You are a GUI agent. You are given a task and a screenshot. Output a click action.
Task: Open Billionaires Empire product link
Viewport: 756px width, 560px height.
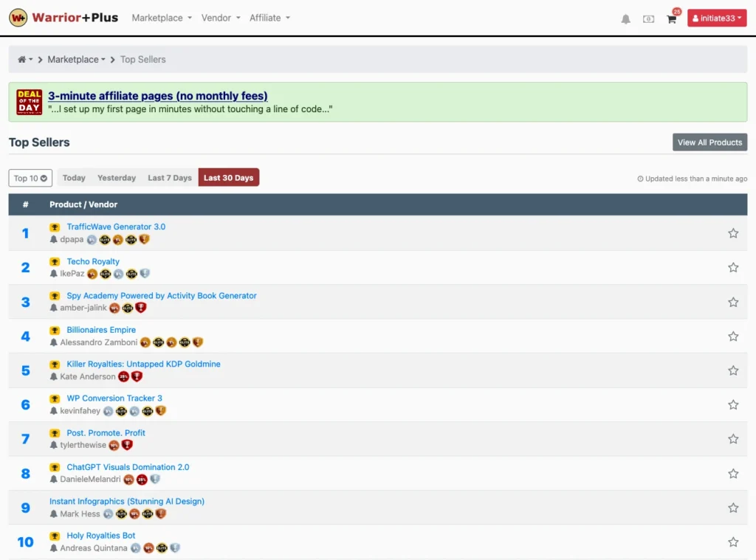coord(101,330)
